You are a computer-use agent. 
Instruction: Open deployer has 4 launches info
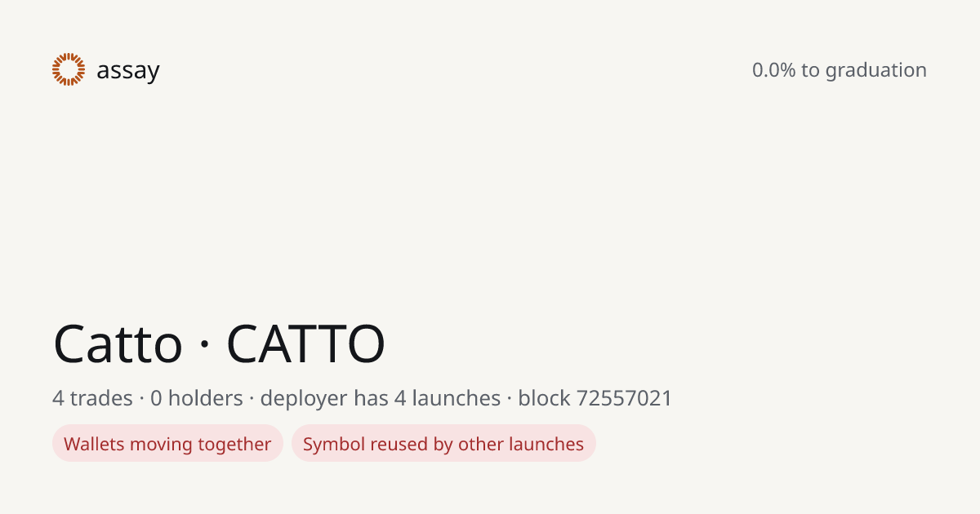tap(381, 398)
